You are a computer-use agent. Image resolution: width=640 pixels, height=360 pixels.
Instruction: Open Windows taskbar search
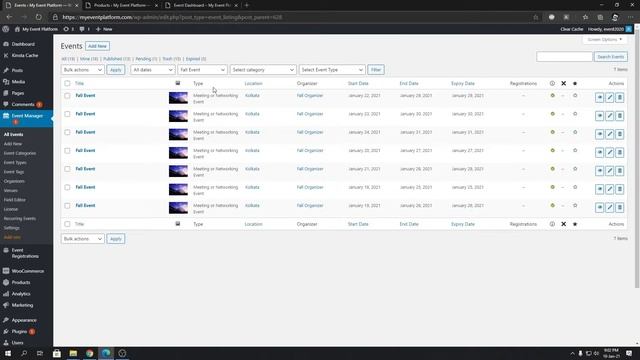point(24,353)
